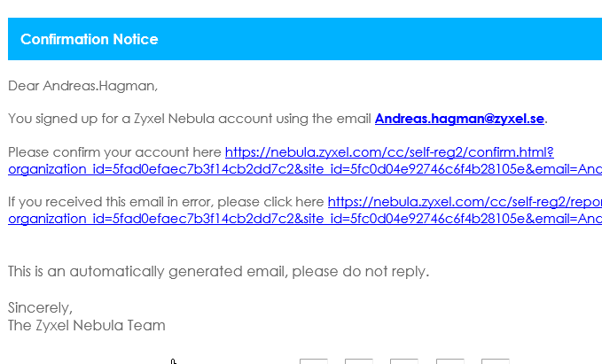Screen dimensions: 602x364
Task: Click the second footer icon box
Action: [358, 361]
